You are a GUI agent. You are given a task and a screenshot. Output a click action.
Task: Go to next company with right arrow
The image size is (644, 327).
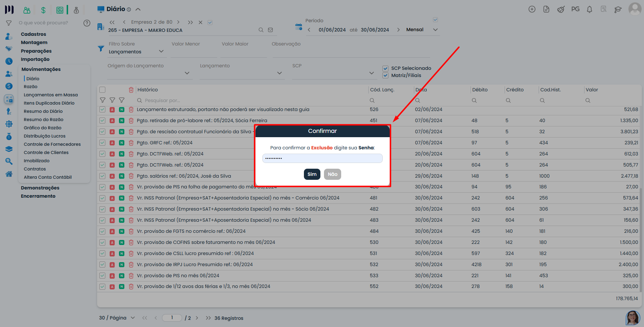(178, 22)
